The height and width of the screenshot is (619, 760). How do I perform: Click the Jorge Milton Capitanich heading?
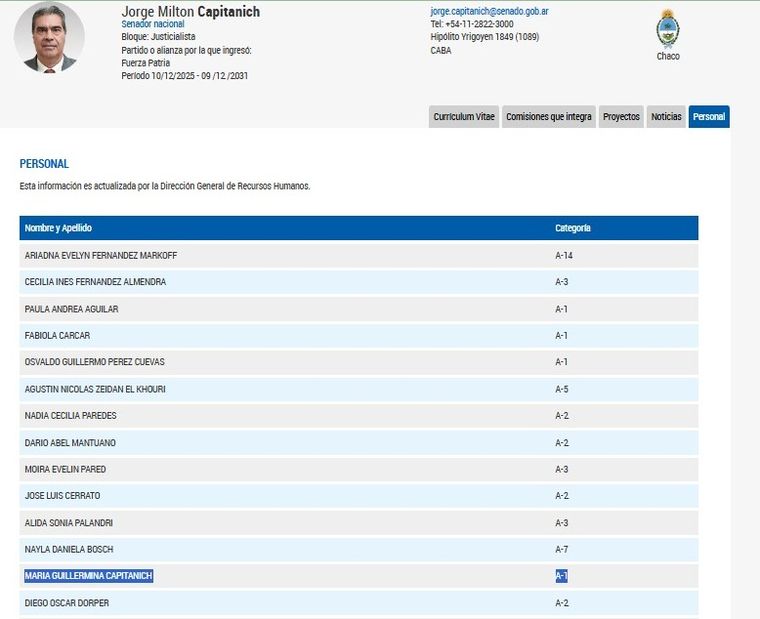[x=190, y=11]
